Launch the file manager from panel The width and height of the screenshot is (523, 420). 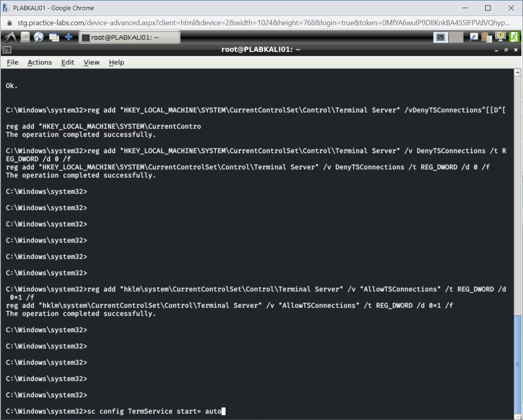coord(25,37)
